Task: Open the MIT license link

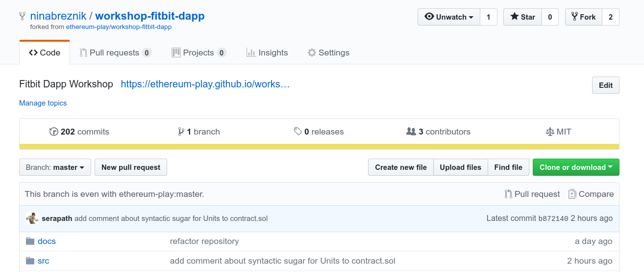Action: [558, 132]
